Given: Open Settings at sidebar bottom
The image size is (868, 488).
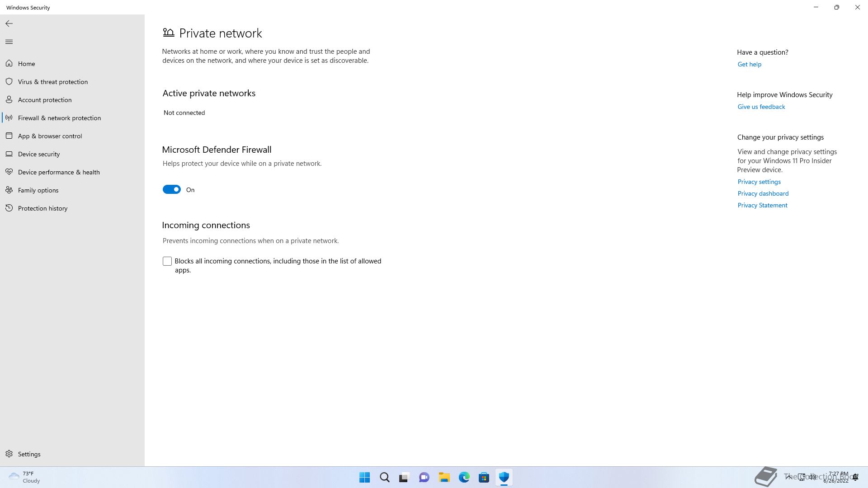Looking at the screenshot, I should pyautogui.click(x=29, y=454).
